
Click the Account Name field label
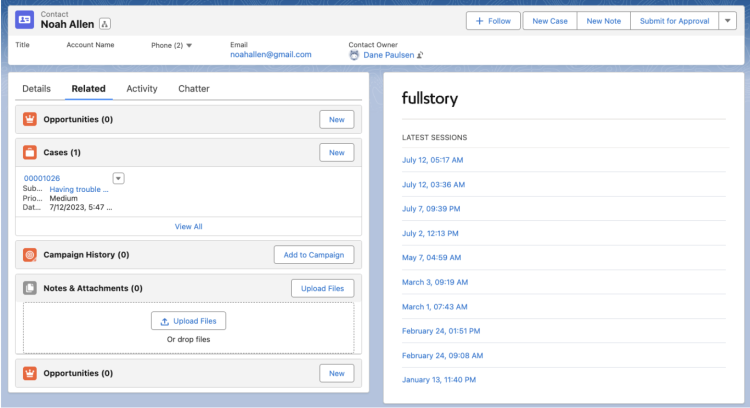(x=90, y=45)
